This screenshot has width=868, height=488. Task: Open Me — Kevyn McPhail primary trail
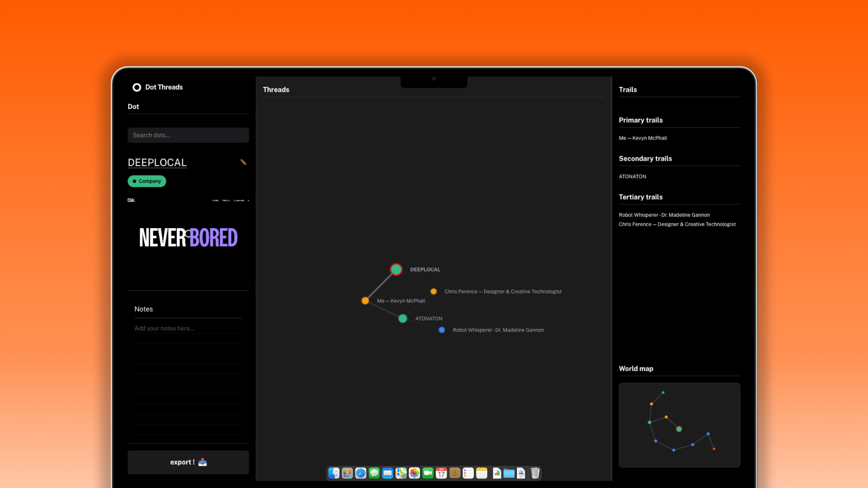tap(643, 138)
